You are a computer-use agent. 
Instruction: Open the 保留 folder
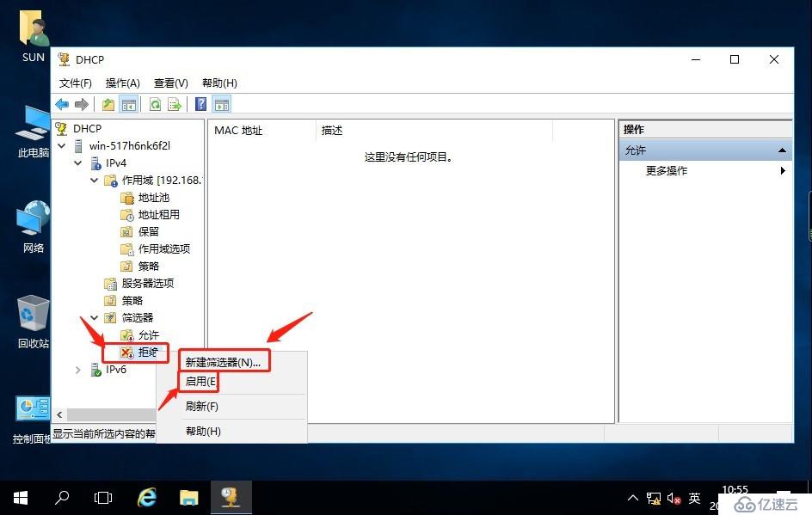149,231
